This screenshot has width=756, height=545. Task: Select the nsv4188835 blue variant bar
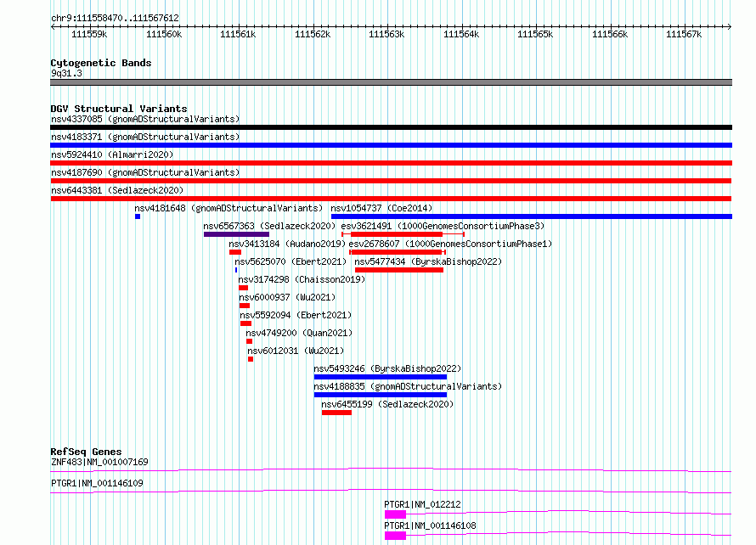[x=381, y=395]
